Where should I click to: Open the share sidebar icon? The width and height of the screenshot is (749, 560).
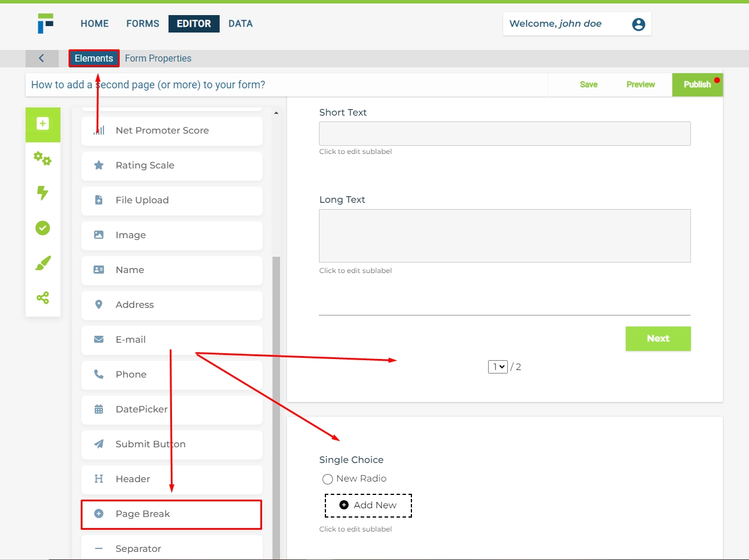[x=42, y=297]
